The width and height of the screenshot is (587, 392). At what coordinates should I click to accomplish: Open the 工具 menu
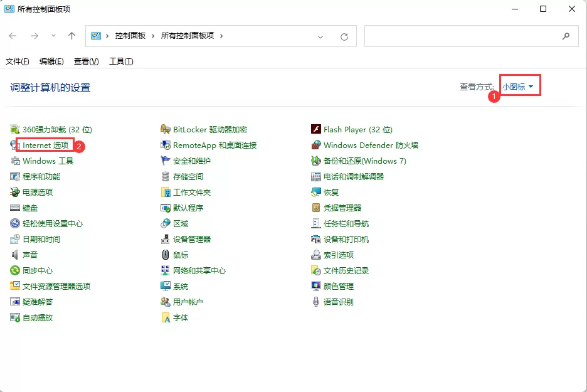(120, 61)
